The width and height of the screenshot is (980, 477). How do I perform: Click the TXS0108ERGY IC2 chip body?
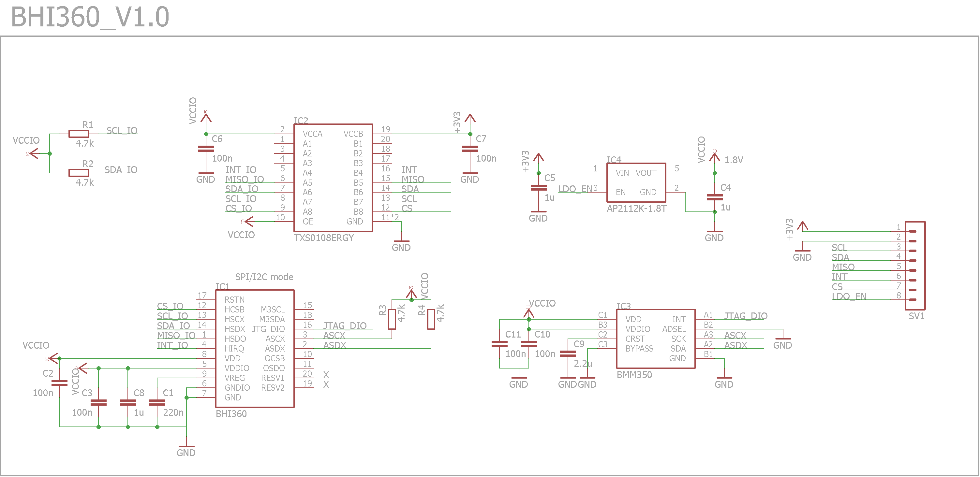coord(333,178)
